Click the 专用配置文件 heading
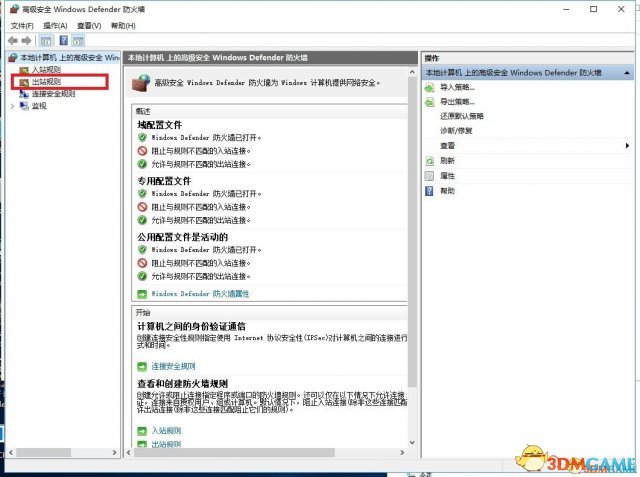 [164, 181]
